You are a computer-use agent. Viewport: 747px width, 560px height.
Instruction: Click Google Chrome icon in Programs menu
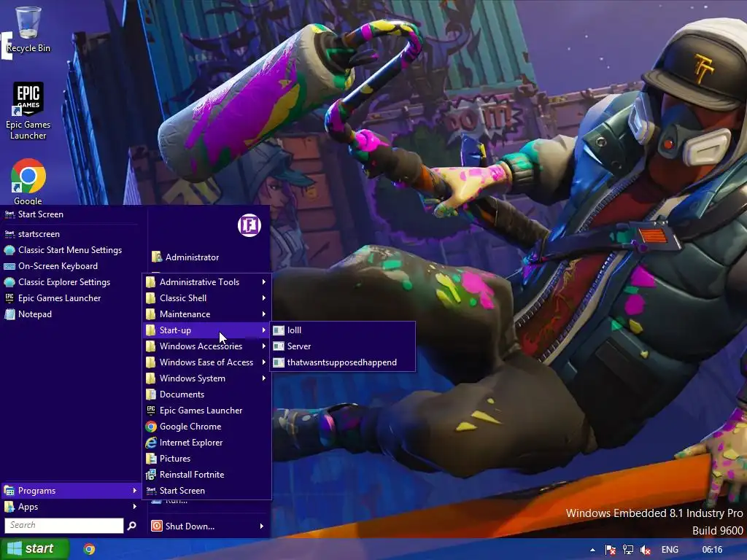pyautogui.click(x=151, y=426)
